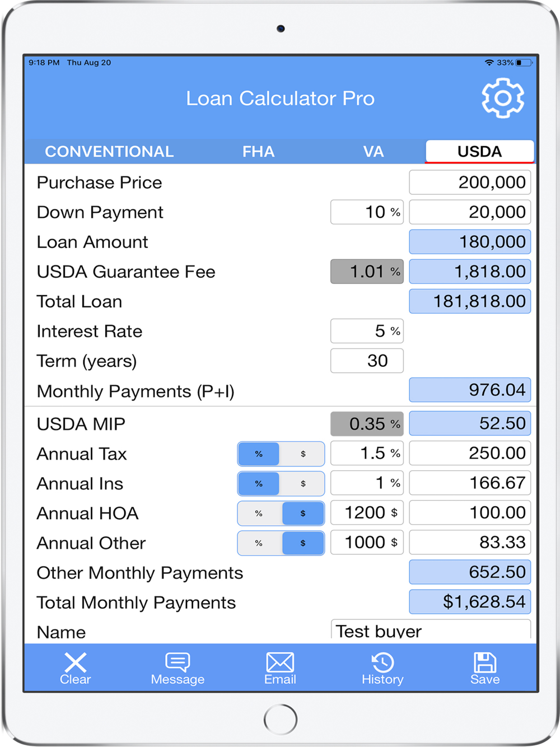Tap the Email envelope icon
This screenshot has width=560, height=747.
(280, 662)
